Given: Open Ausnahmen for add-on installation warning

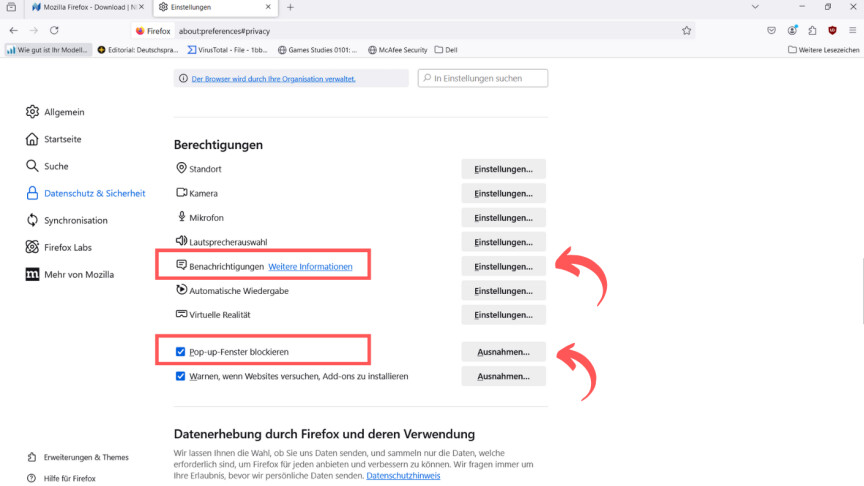Looking at the screenshot, I should [x=503, y=376].
